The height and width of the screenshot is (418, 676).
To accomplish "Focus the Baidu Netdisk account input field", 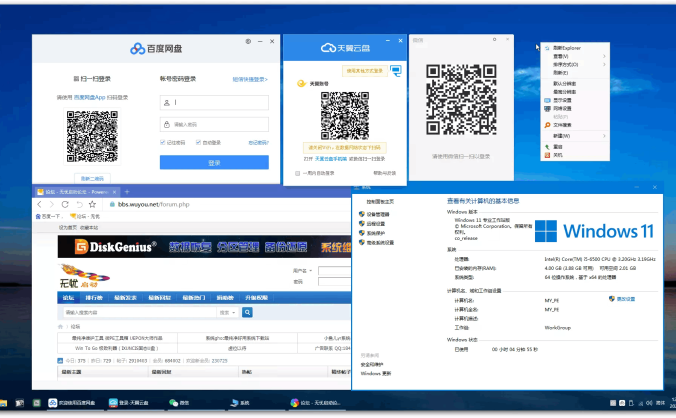I will 214,103.
